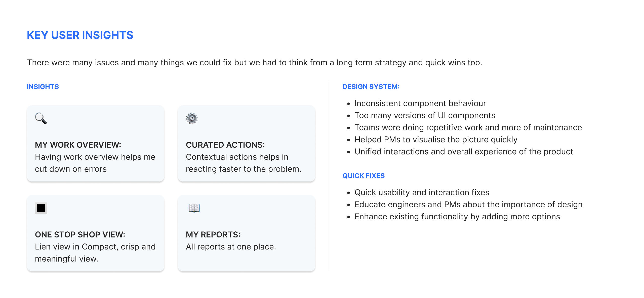644x298 pixels.
Task: Click the INSIGHTS section heading
Action: tap(43, 87)
